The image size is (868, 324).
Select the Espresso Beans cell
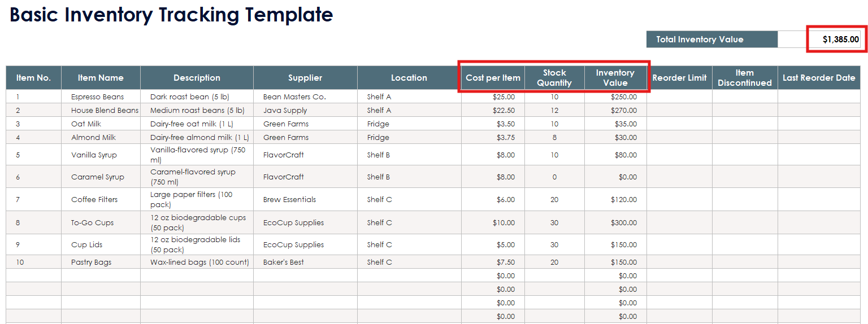point(101,97)
